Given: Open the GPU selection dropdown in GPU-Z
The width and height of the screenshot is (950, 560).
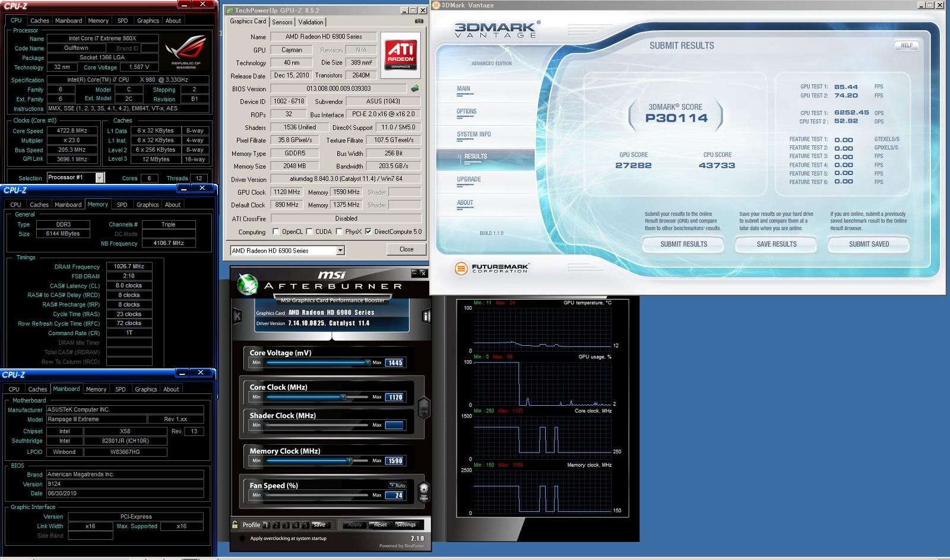Looking at the screenshot, I should pyautogui.click(x=340, y=250).
